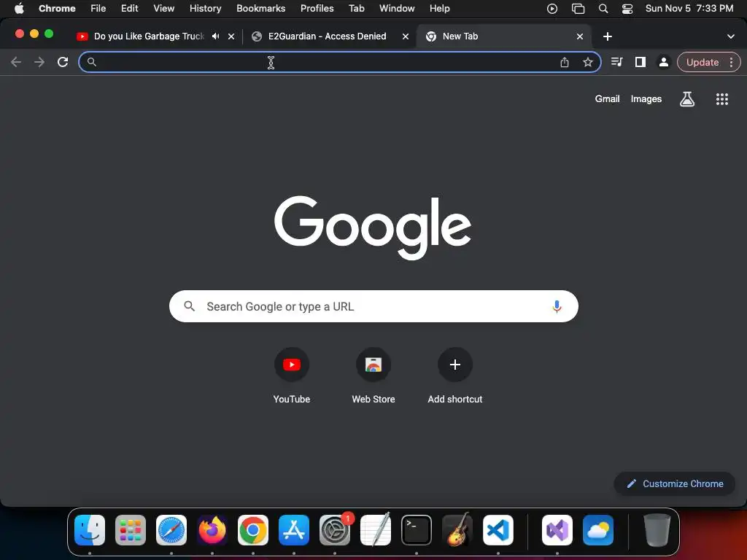Open Gmail link

[x=607, y=98]
